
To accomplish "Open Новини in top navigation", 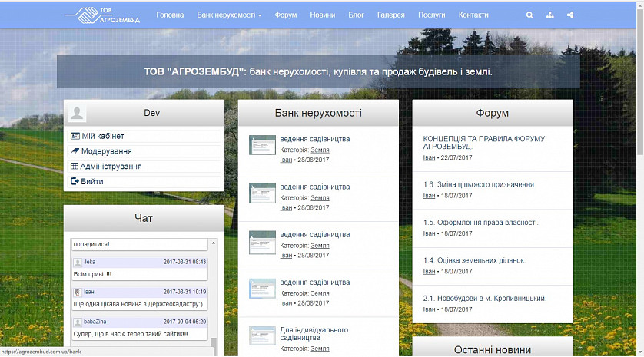I will (x=323, y=15).
